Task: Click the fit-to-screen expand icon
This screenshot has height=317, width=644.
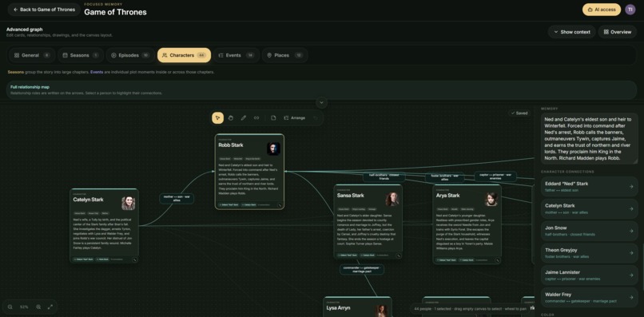Action: (x=50, y=307)
